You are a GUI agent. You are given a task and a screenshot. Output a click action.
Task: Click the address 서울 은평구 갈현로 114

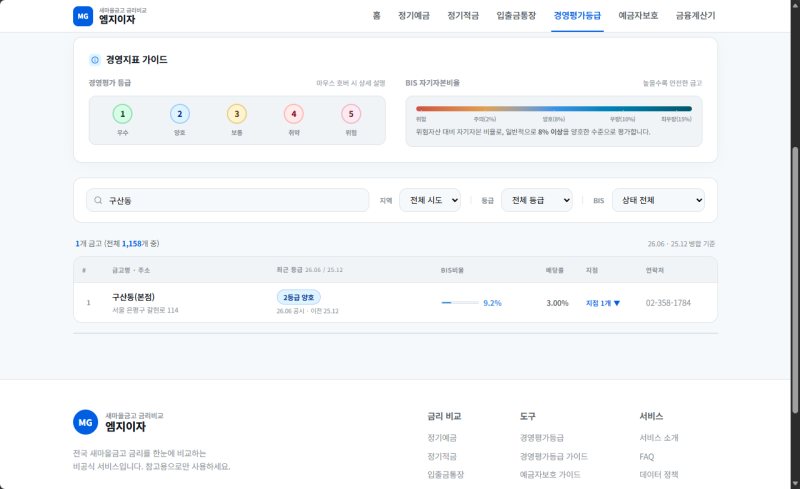(145, 310)
